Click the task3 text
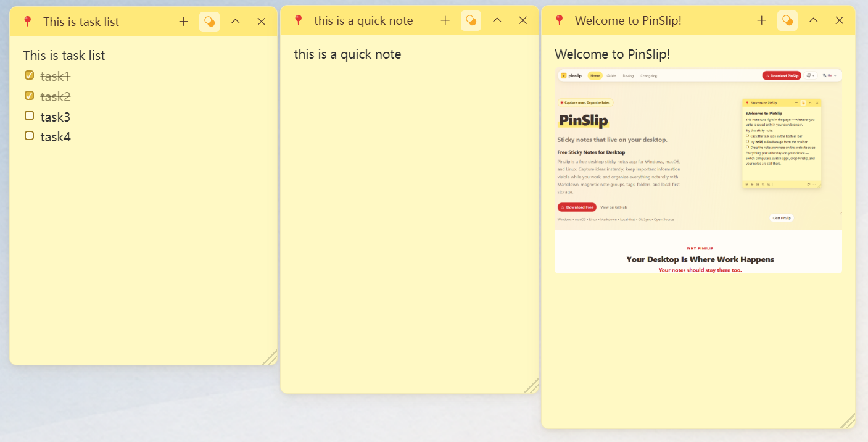Image resolution: width=868 pixels, height=442 pixels. (x=56, y=117)
